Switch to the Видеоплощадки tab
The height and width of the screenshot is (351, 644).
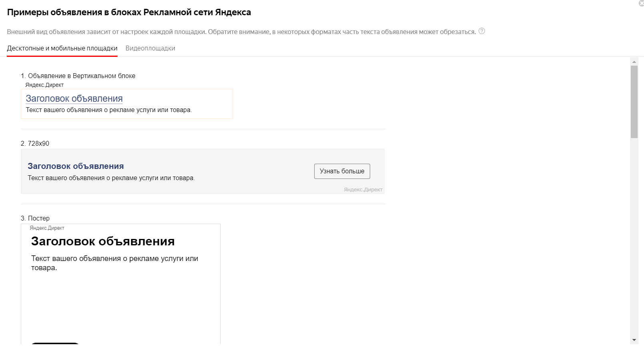pyautogui.click(x=150, y=48)
